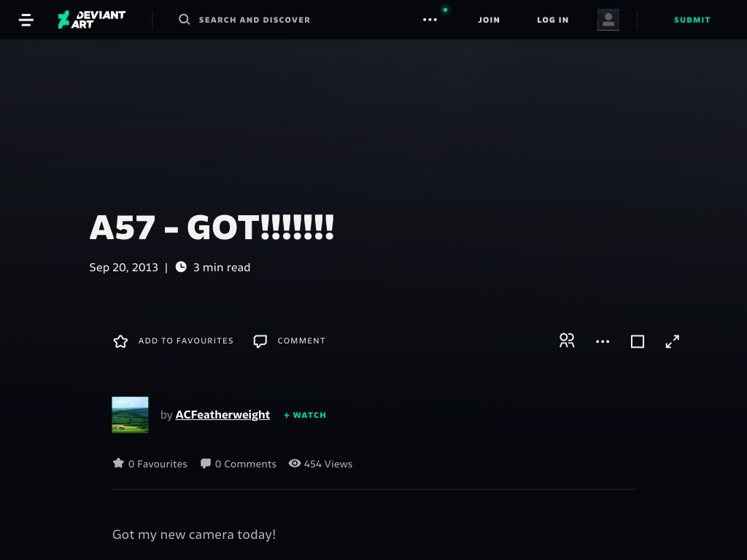Toggle + WATCH for ACFeatherweight

[x=305, y=415]
